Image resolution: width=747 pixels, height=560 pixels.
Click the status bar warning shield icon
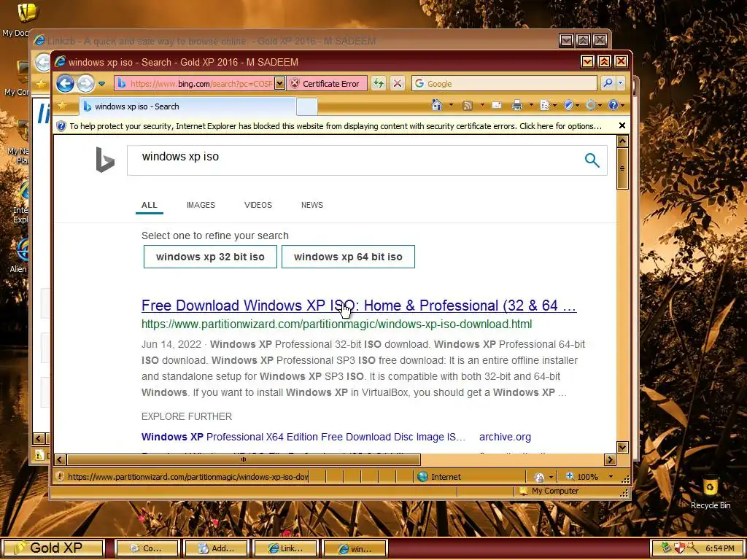tap(60, 477)
